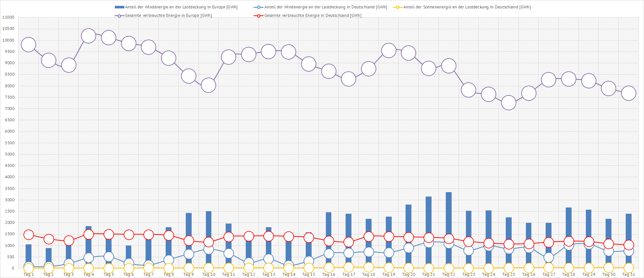The height and width of the screenshot is (278, 644).
Task: Select the purple Europe data point at Tag 10
Action: click(208, 85)
